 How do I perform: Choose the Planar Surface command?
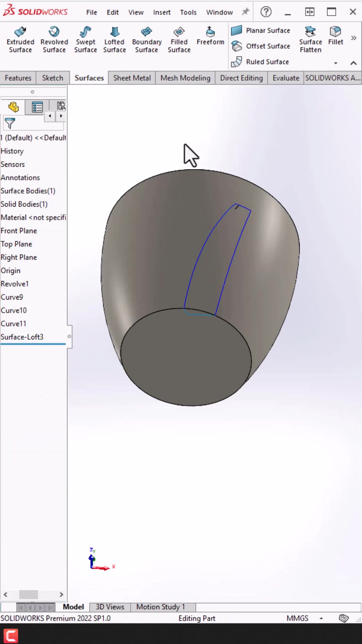click(x=261, y=31)
